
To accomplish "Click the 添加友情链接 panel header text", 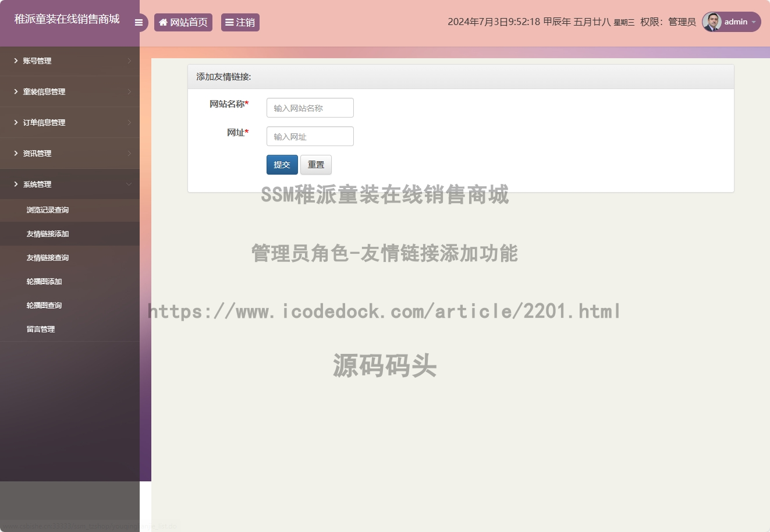I will pos(223,77).
